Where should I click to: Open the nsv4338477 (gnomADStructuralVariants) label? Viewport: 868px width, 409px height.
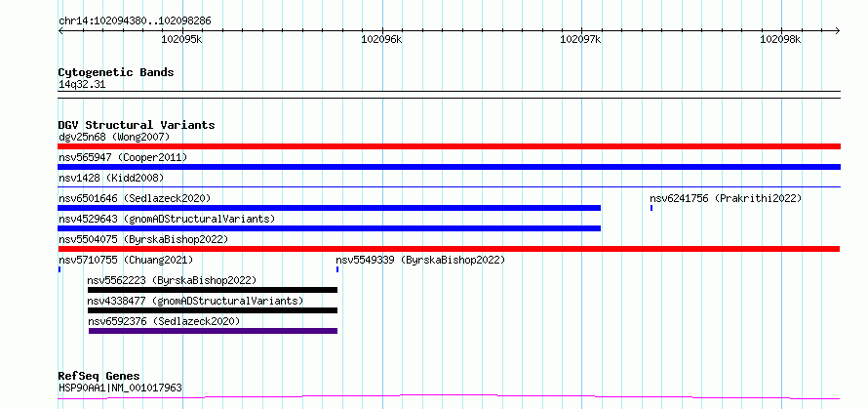pyautogui.click(x=195, y=301)
